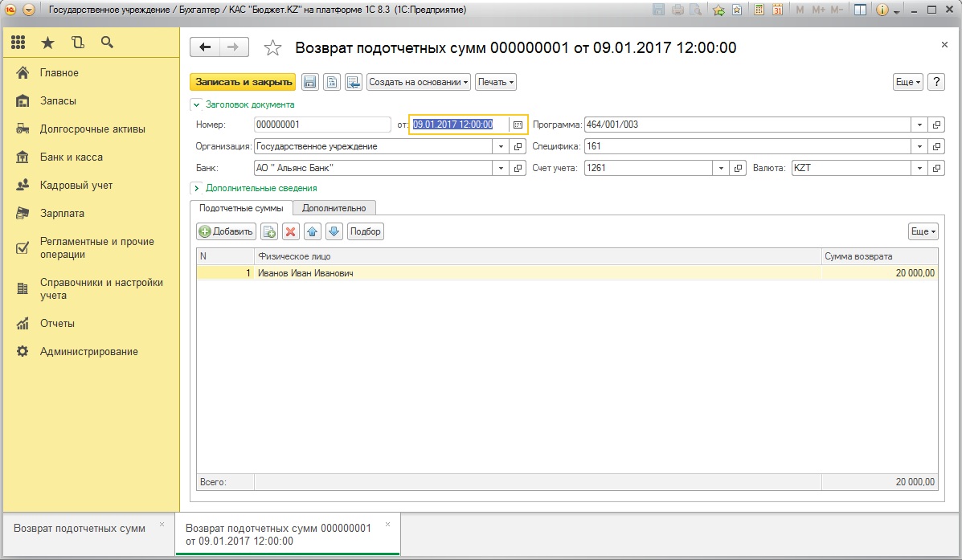Viewport: 962px width, 560px height.
Task: Click the Добавить button
Action: 226,231
